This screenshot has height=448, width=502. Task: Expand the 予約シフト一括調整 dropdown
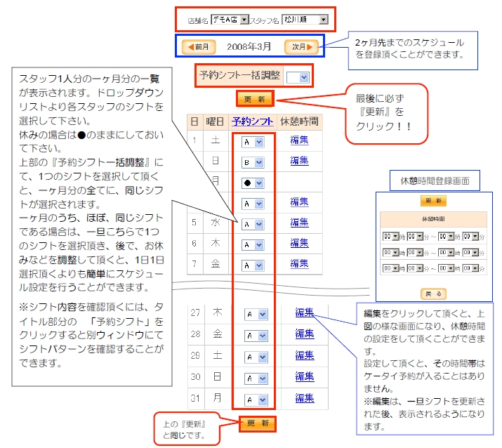click(298, 77)
